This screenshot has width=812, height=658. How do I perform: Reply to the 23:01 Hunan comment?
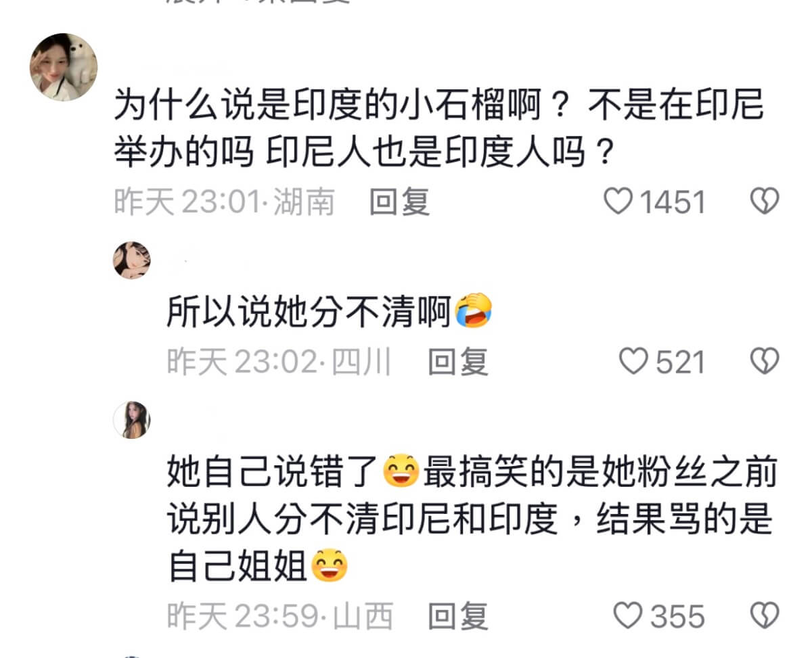coord(399,202)
